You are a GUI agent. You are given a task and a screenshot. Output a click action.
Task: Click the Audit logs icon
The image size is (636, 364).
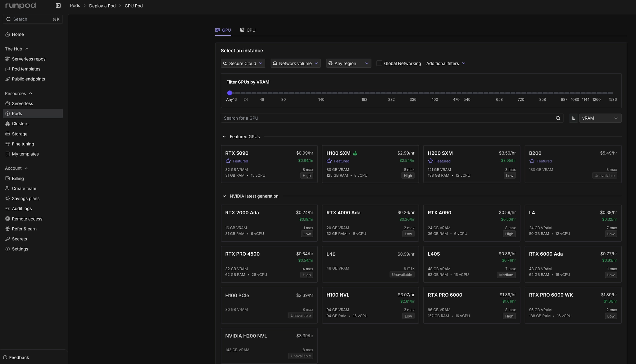tap(7, 209)
